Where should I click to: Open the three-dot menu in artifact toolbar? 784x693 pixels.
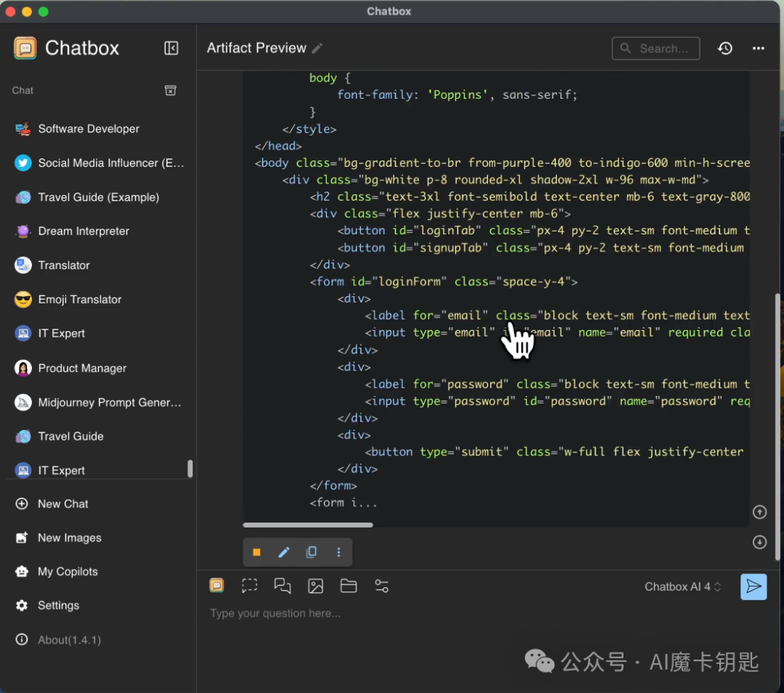coord(338,552)
